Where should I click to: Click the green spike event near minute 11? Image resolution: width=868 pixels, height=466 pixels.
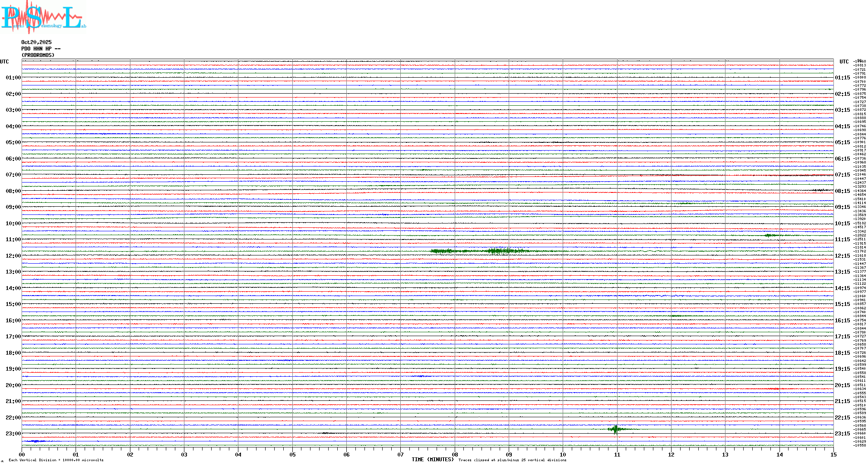pos(615,429)
